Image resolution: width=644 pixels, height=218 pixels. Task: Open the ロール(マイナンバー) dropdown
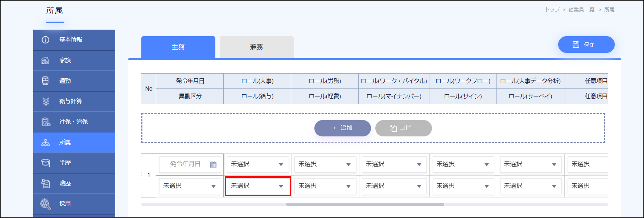tap(394, 186)
